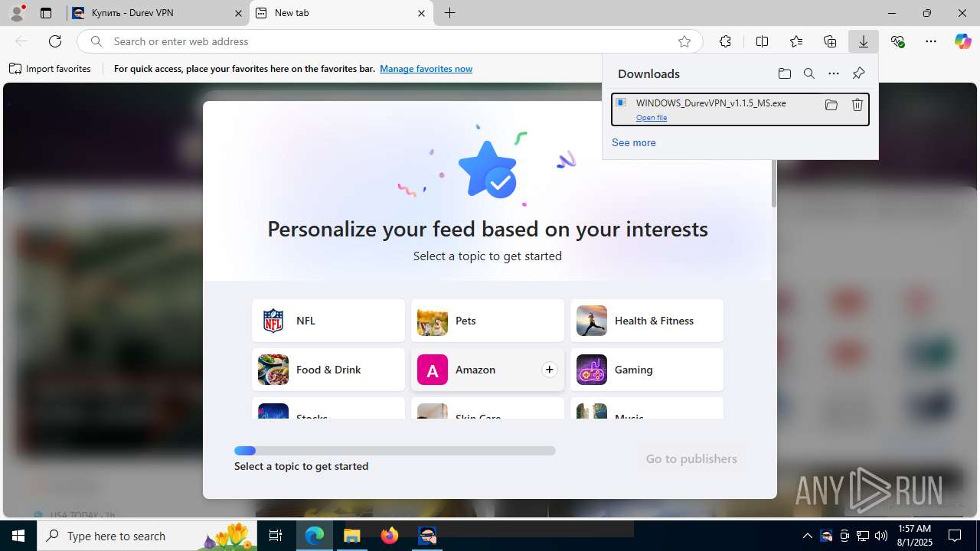Viewport: 980px width, 551px height.
Task: Open Firefox from taskbar
Action: [390, 536]
